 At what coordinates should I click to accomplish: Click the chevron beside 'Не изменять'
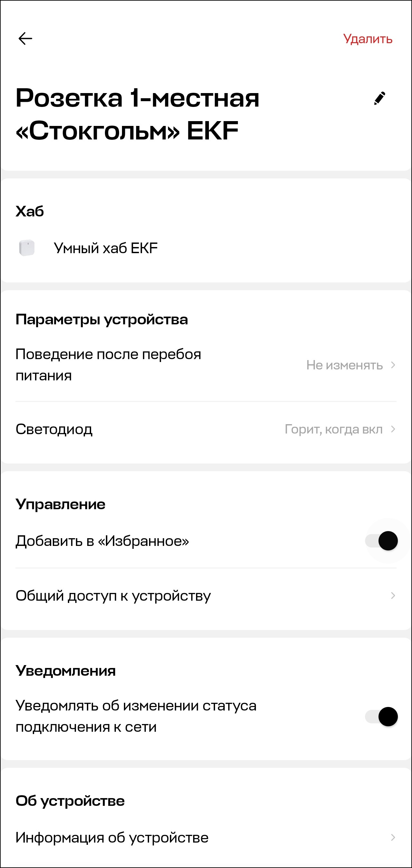click(393, 365)
